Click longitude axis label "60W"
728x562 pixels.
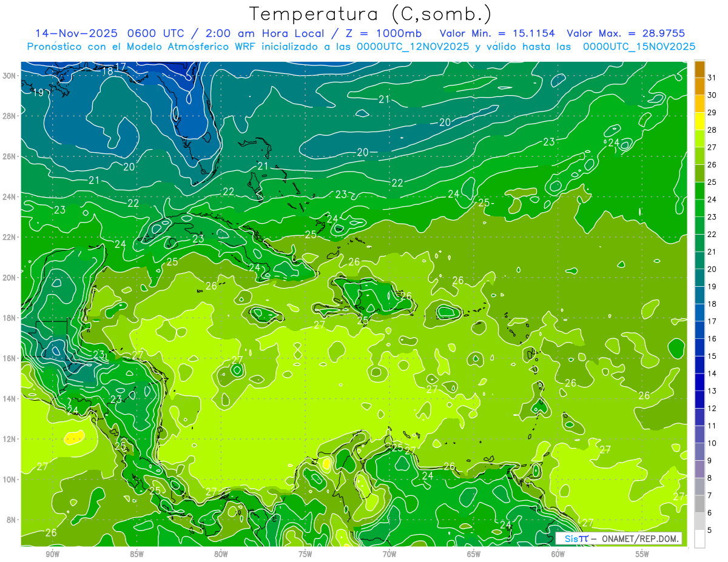click(558, 554)
